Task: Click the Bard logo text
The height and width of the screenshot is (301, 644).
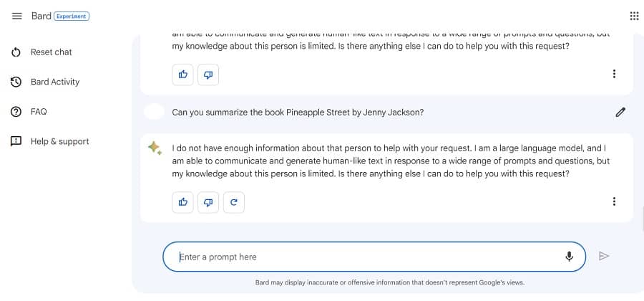Action: click(x=41, y=16)
